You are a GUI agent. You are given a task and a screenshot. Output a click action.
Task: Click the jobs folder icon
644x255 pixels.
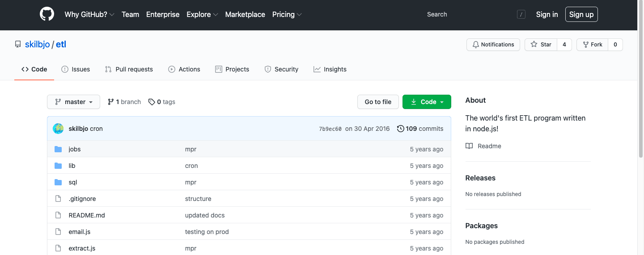pos(58,149)
